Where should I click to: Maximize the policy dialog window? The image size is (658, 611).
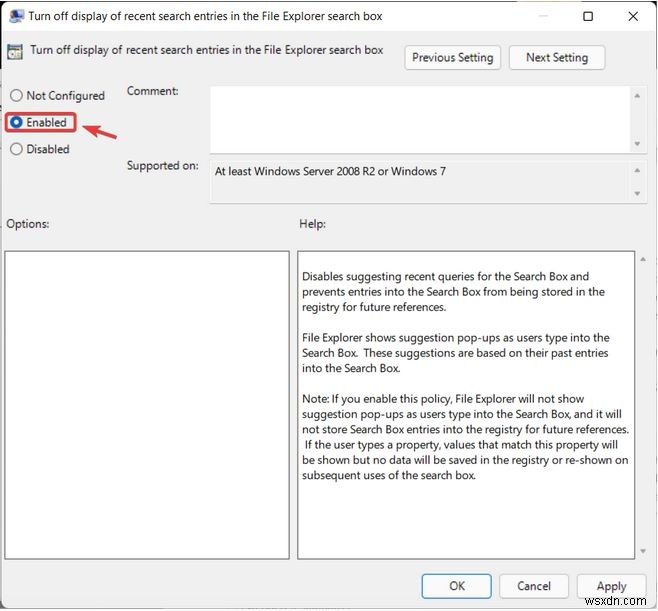pyautogui.click(x=588, y=16)
